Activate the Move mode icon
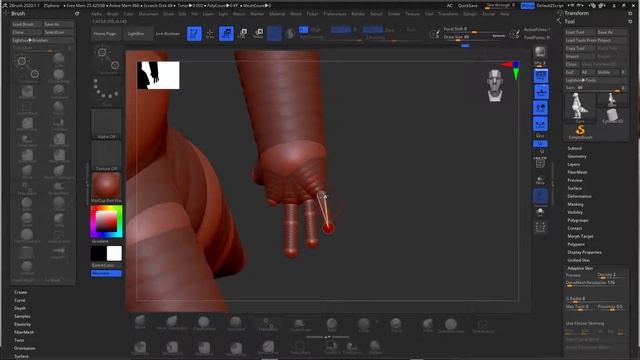 (226, 33)
